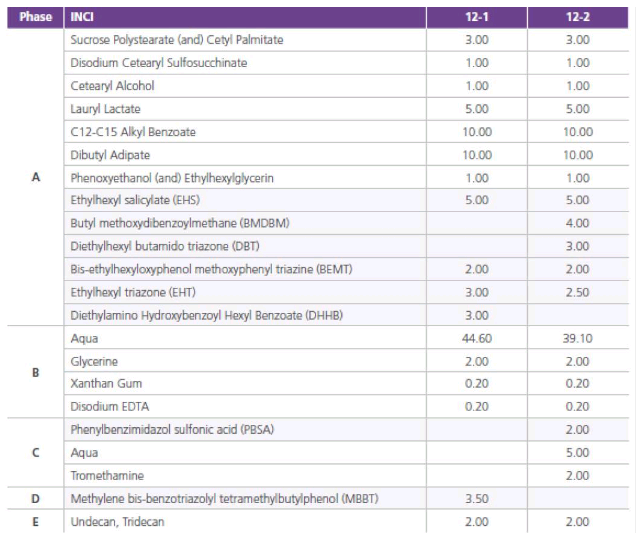Click the BMDBM value 4.00
This screenshot has height=545, width=636.
tap(577, 223)
